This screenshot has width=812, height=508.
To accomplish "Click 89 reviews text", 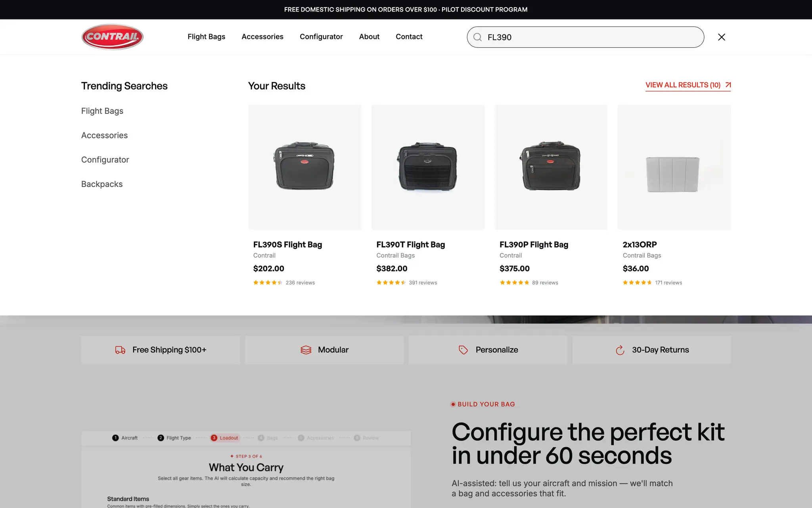I will pyautogui.click(x=545, y=283).
